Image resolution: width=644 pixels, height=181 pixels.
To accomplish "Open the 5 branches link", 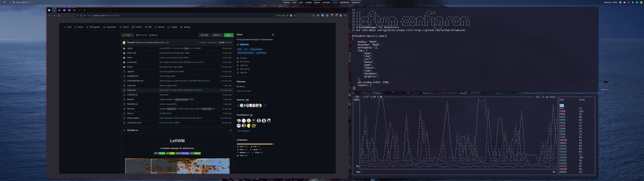I will [142, 35].
